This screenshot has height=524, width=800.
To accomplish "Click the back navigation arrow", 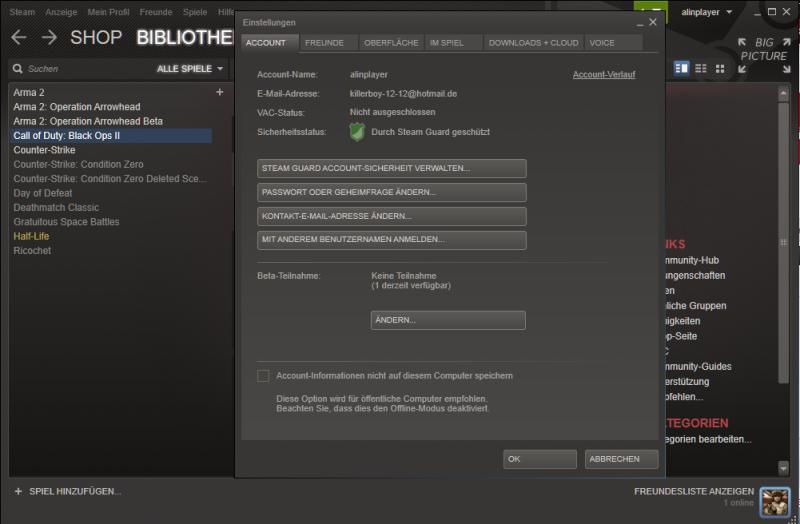I will (x=18, y=37).
